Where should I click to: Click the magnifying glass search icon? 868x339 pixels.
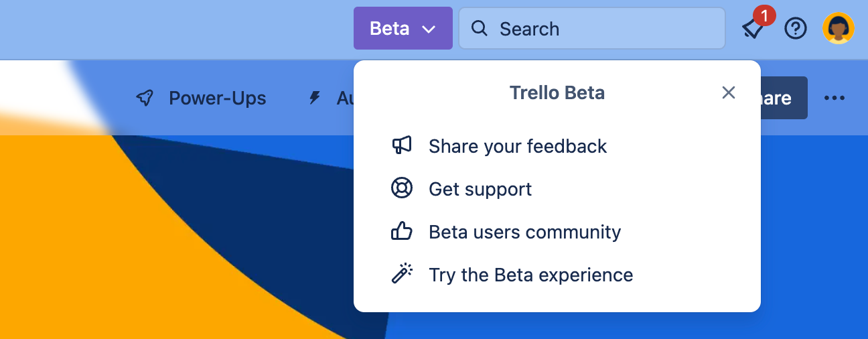(x=479, y=28)
